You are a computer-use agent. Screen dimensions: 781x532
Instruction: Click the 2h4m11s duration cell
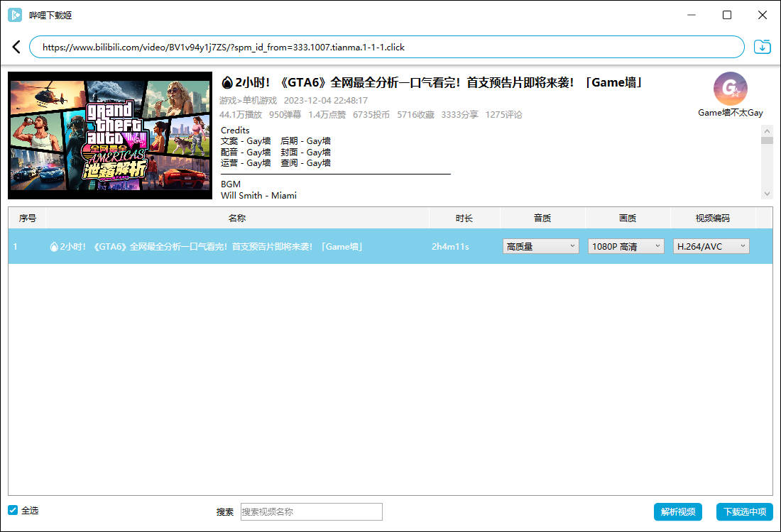(450, 246)
